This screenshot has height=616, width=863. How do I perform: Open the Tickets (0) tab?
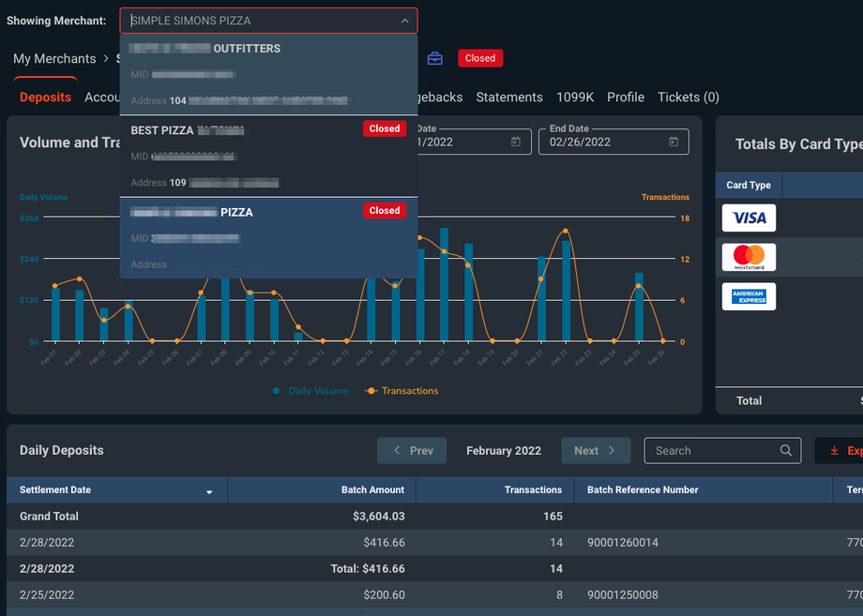pyautogui.click(x=688, y=98)
